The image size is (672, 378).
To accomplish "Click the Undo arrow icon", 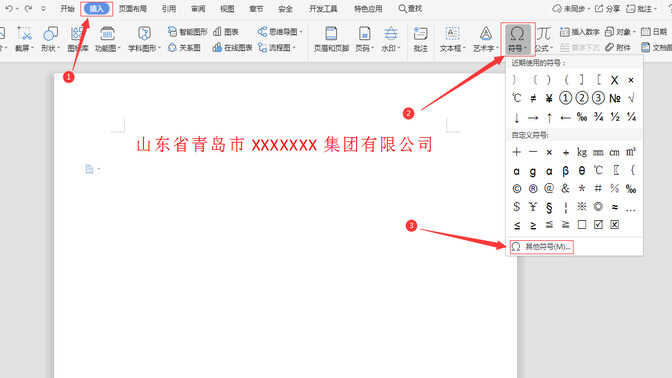I will pos(9,9).
